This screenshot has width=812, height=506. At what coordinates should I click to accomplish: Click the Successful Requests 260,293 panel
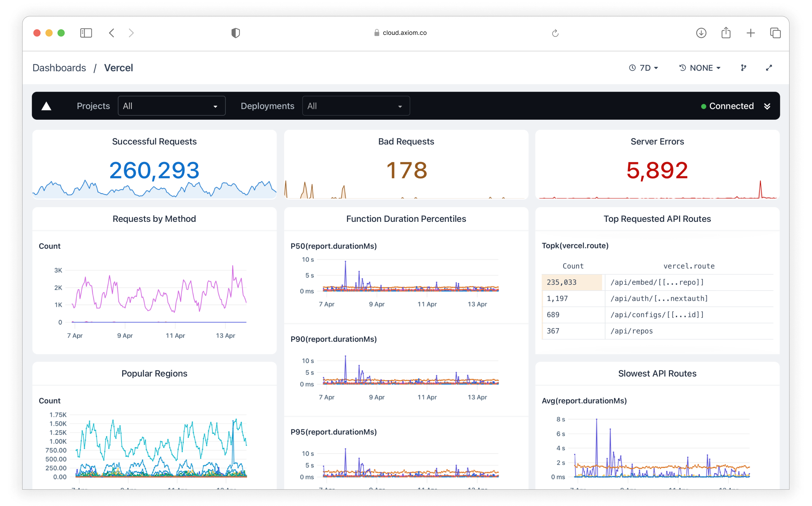(x=154, y=164)
